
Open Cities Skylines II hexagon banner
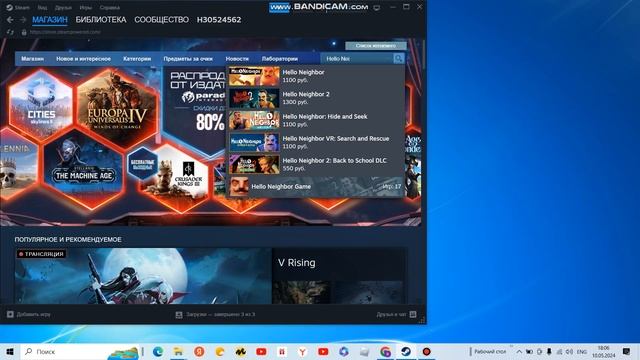[x=41, y=104]
